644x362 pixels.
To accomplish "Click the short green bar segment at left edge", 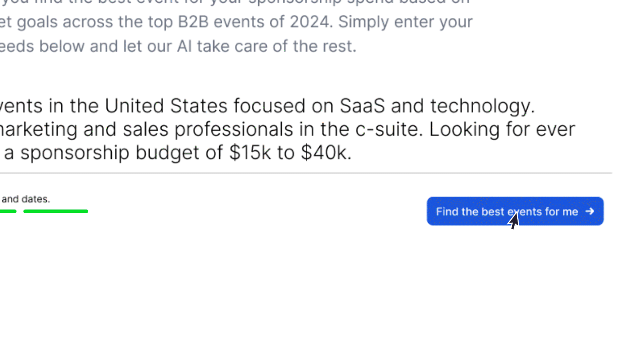I will click(8, 211).
